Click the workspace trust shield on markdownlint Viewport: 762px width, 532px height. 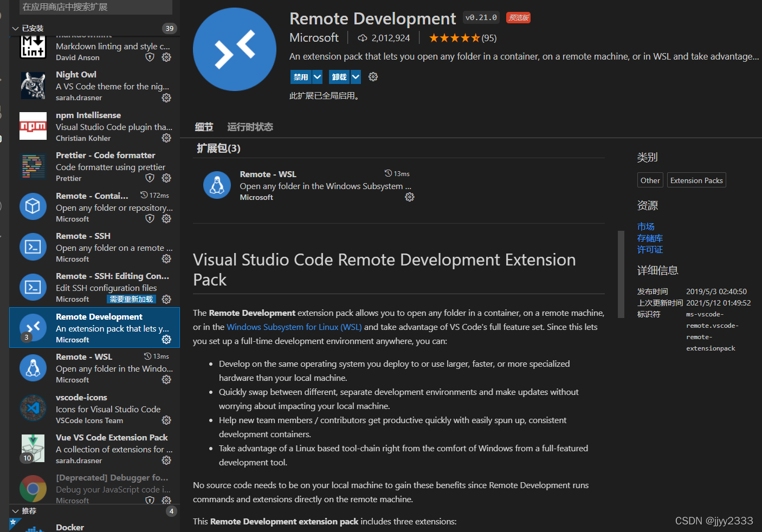[x=150, y=57]
